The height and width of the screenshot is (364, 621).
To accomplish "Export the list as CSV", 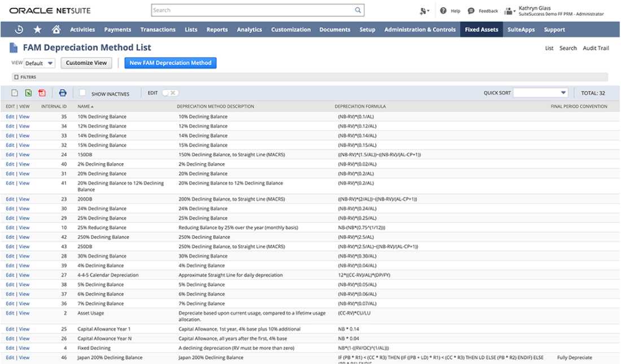I will tap(15, 93).
